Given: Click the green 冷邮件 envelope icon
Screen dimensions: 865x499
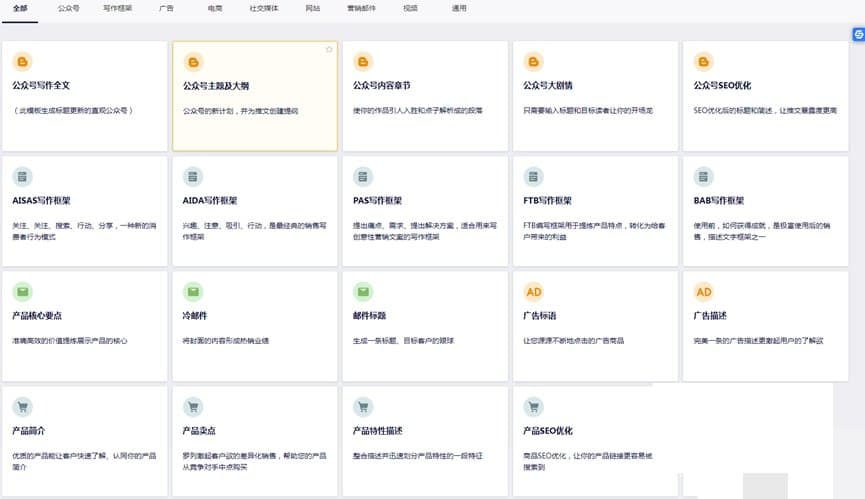Looking at the screenshot, I should coord(193,292).
